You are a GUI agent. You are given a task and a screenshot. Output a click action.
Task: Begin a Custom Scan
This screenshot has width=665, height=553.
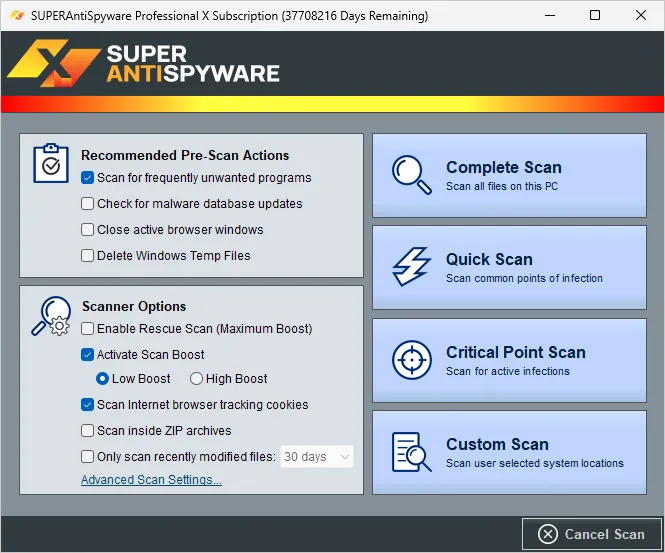click(x=509, y=452)
